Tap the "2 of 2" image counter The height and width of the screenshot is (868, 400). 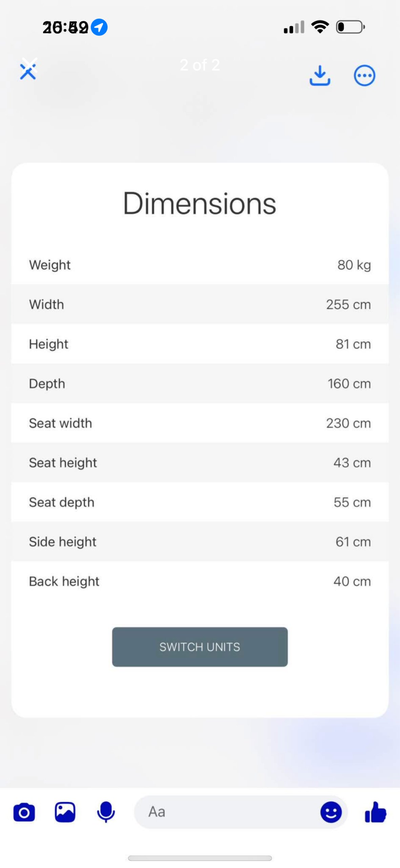(199, 65)
